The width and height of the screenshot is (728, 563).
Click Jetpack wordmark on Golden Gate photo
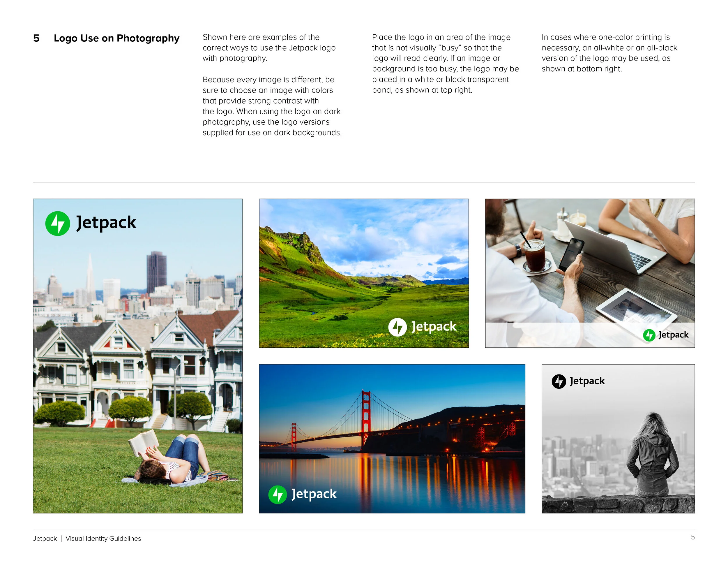coord(314,494)
